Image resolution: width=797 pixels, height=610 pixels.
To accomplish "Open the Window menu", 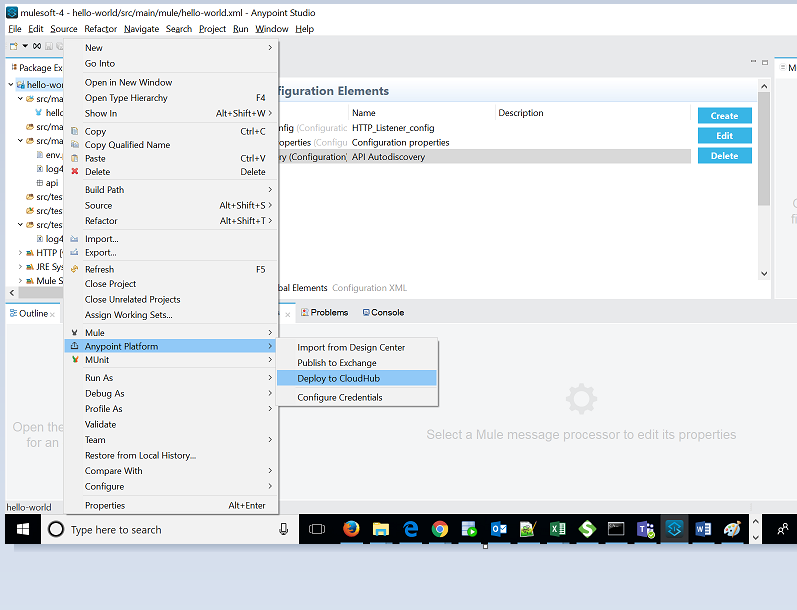I will tap(271, 29).
